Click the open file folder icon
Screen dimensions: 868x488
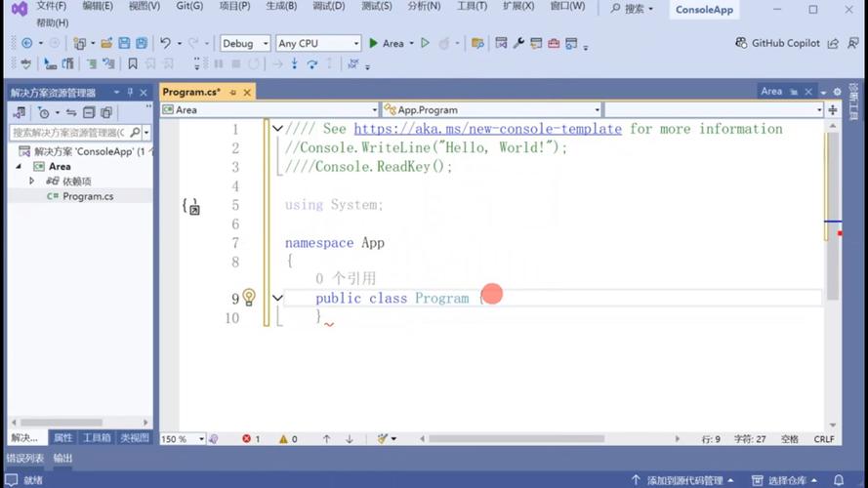pos(106,43)
